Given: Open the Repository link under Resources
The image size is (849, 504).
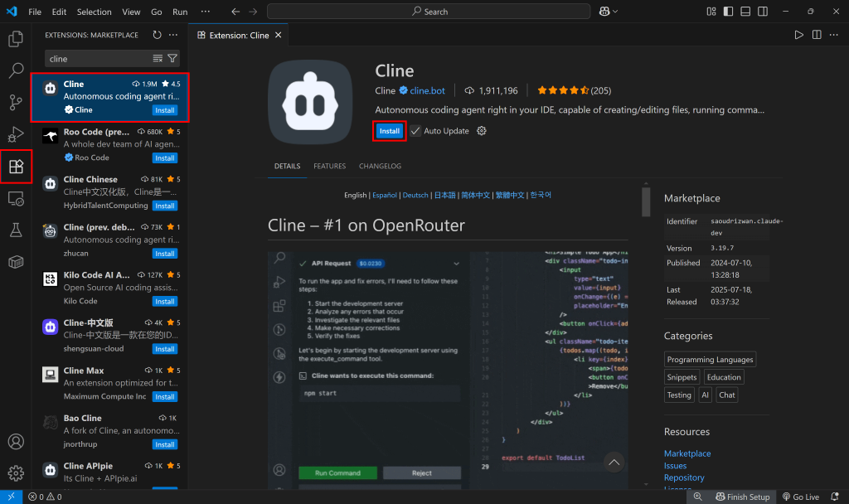Looking at the screenshot, I should (684, 477).
